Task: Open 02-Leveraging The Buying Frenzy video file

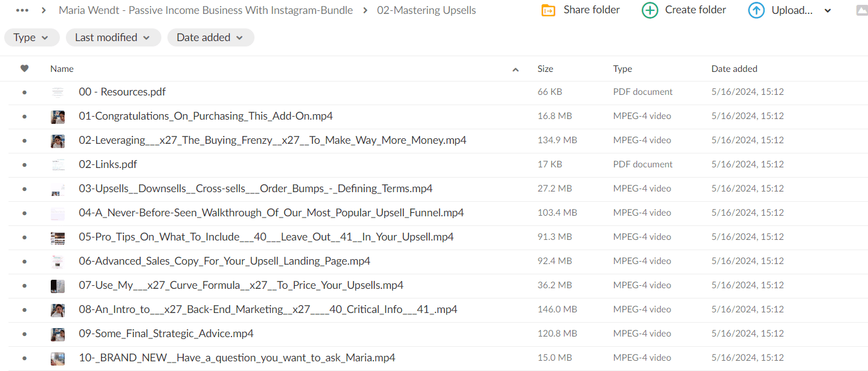Action: (273, 140)
